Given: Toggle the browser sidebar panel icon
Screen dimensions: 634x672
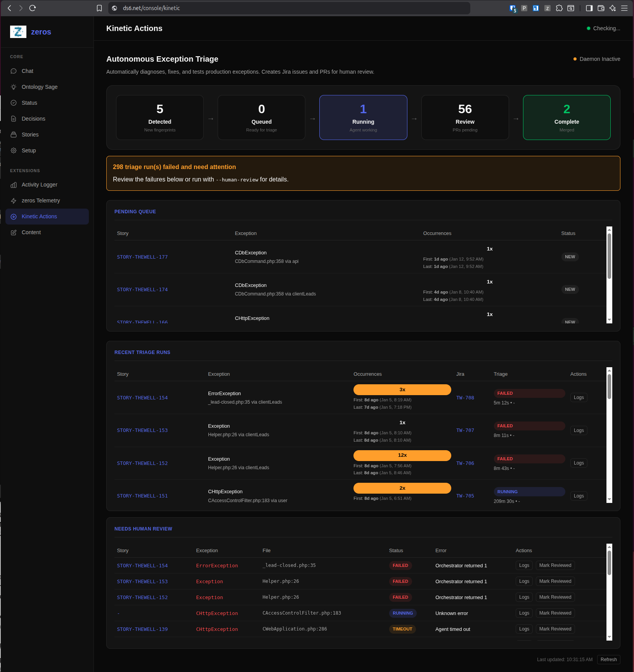Looking at the screenshot, I should pyautogui.click(x=589, y=8).
